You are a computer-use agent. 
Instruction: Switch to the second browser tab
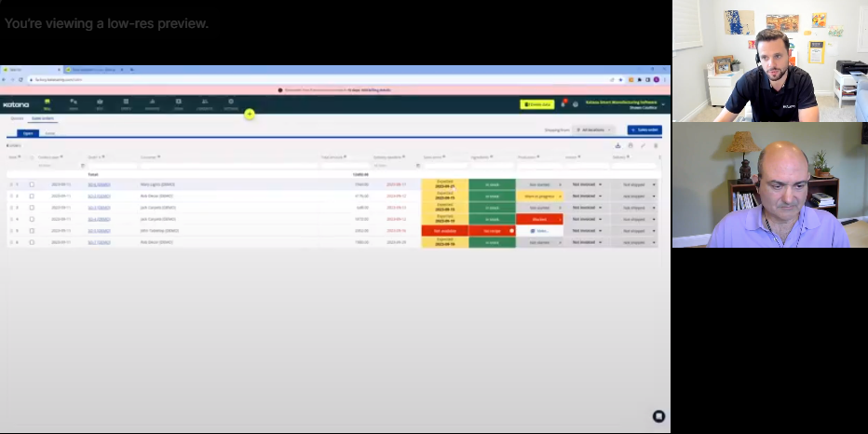pos(93,70)
